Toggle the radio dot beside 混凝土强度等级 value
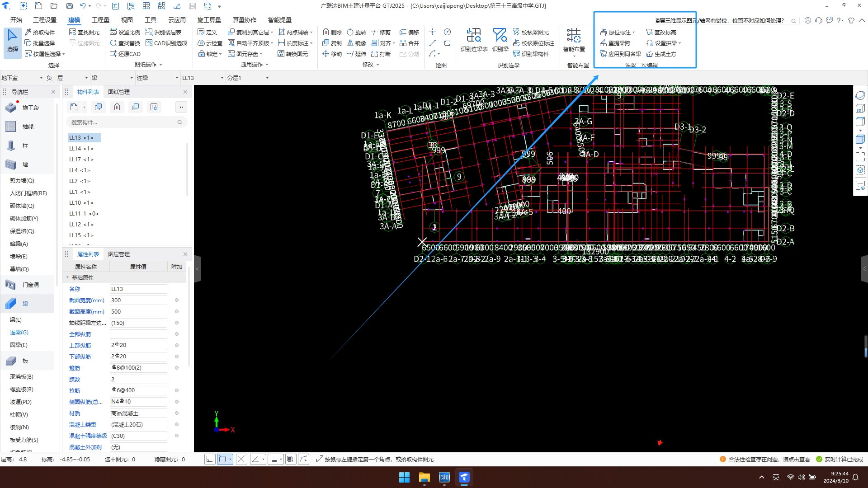 click(177, 436)
